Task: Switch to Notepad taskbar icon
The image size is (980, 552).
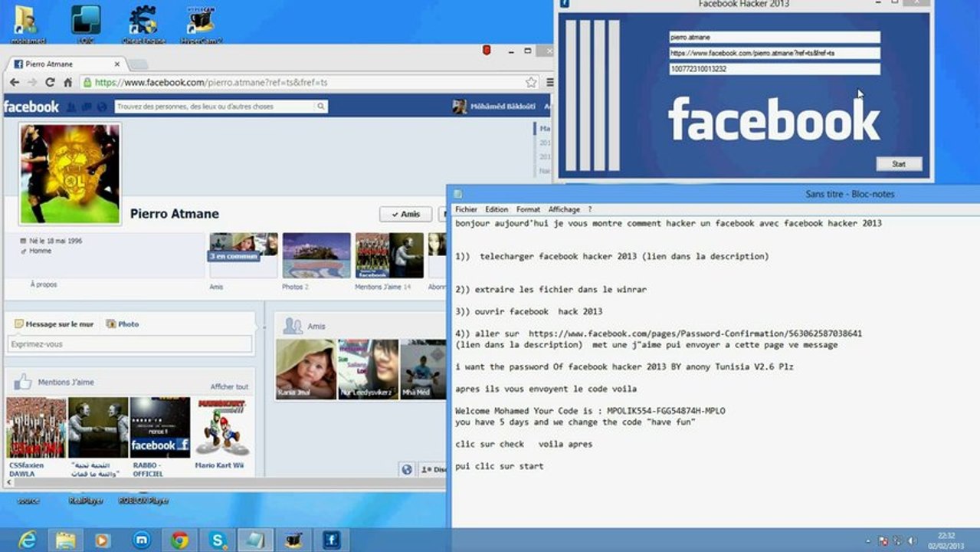Action: click(x=254, y=540)
